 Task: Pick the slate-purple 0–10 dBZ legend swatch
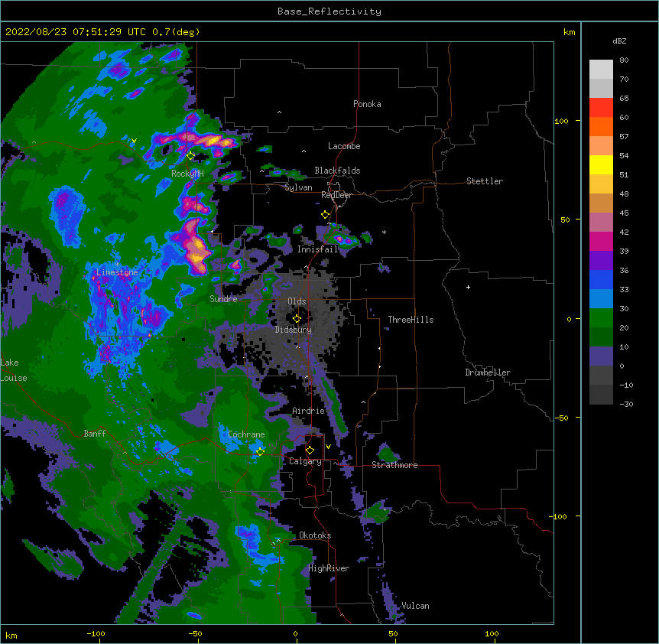pos(601,356)
